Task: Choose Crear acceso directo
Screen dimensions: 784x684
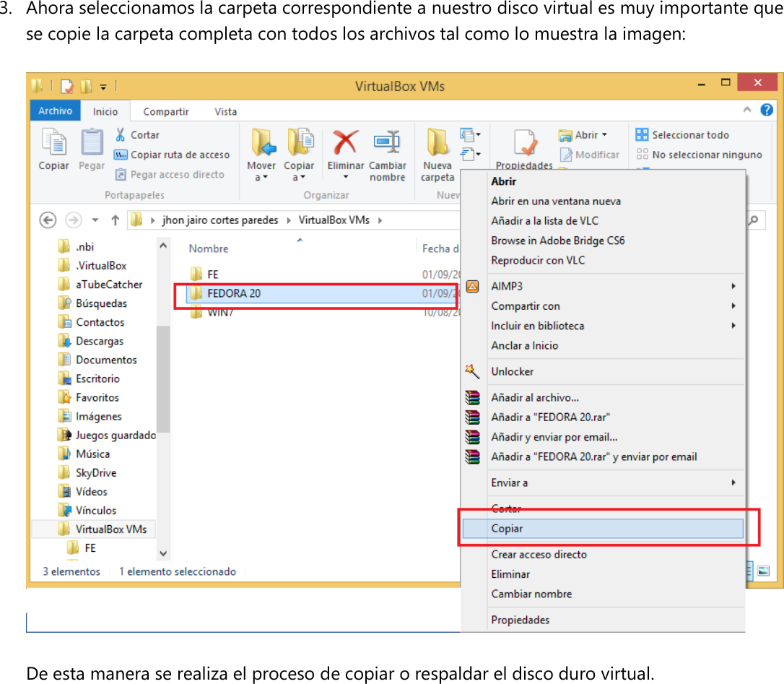Action: tap(603, 555)
